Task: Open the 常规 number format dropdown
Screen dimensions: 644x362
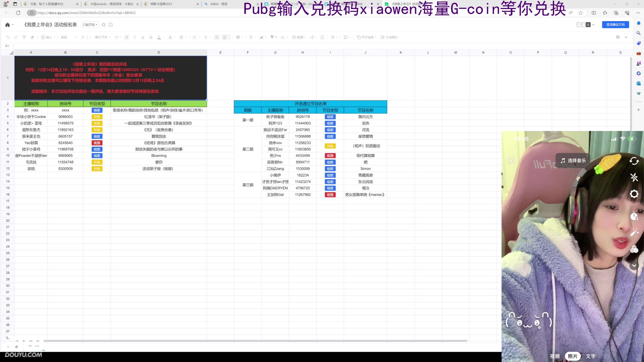Action: pyautogui.click(x=69, y=37)
